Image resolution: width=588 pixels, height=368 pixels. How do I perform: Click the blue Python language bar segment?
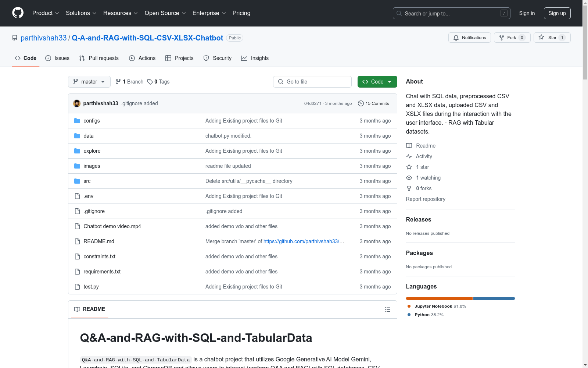click(x=494, y=298)
